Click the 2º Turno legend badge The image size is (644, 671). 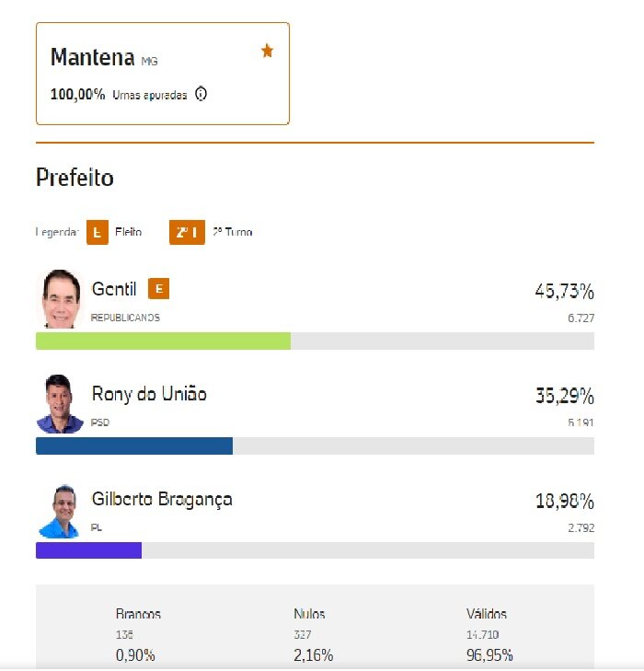click(x=187, y=232)
